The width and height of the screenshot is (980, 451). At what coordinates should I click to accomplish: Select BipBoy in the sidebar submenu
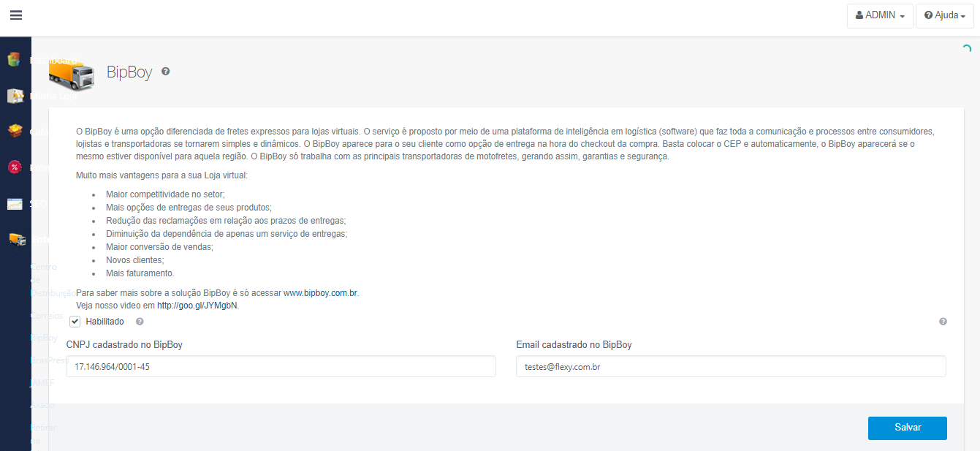[44, 338]
